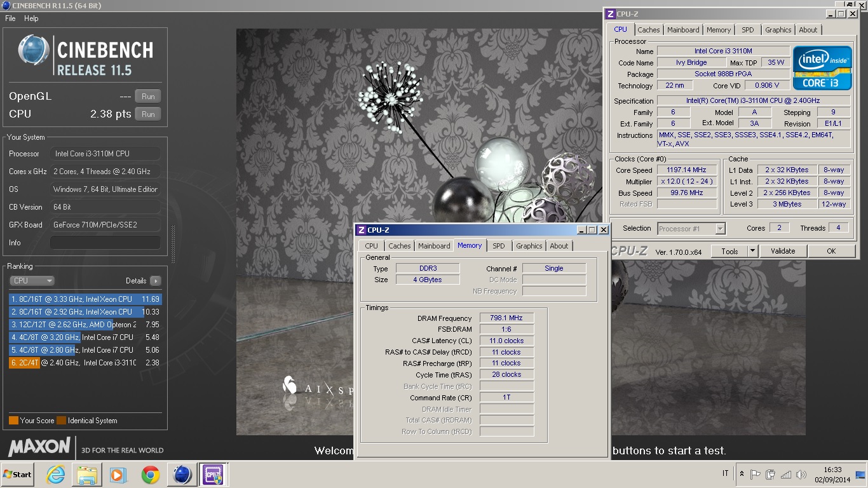This screenshot has width=868, height=488.
Task: Select ranking entry 4C/8T @ 3.20 GHz
Action: click(x=85, y=337)
